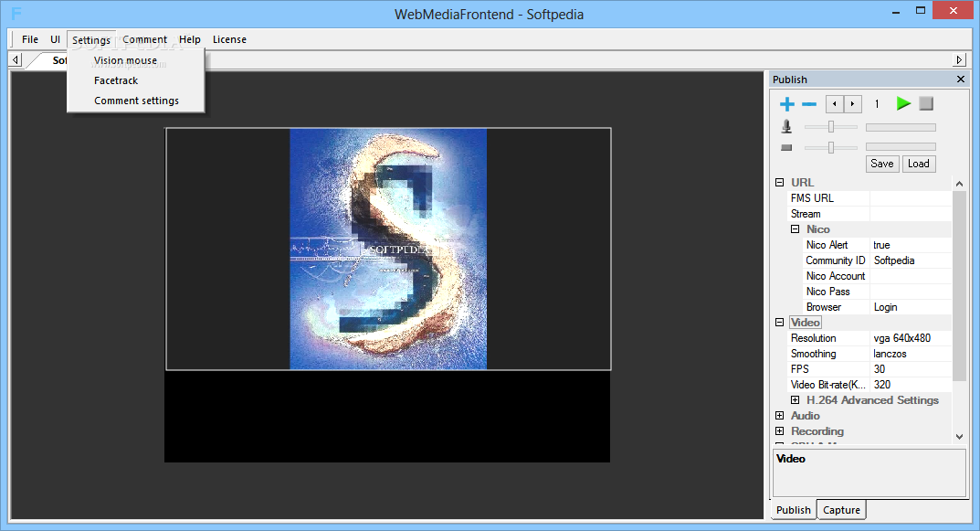Edit Nico Alert value true
Viewport: 980px width, 531px height.
coord(910,245)
